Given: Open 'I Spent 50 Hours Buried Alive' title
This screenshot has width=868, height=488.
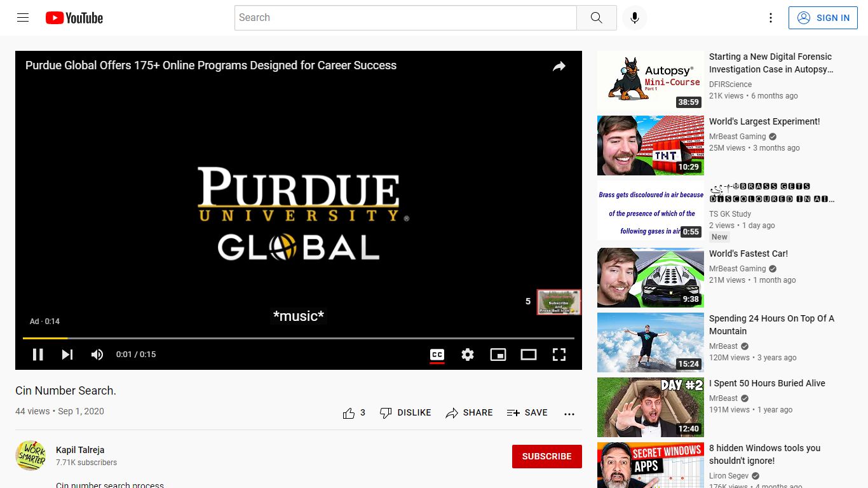Looking at the screenshot, I should coord(767,383).
